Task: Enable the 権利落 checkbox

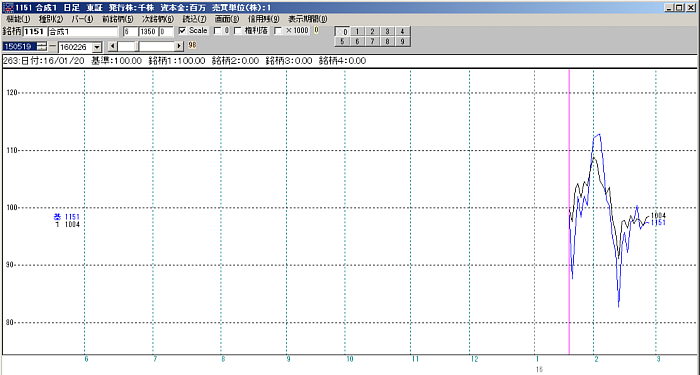Action: 238,31
